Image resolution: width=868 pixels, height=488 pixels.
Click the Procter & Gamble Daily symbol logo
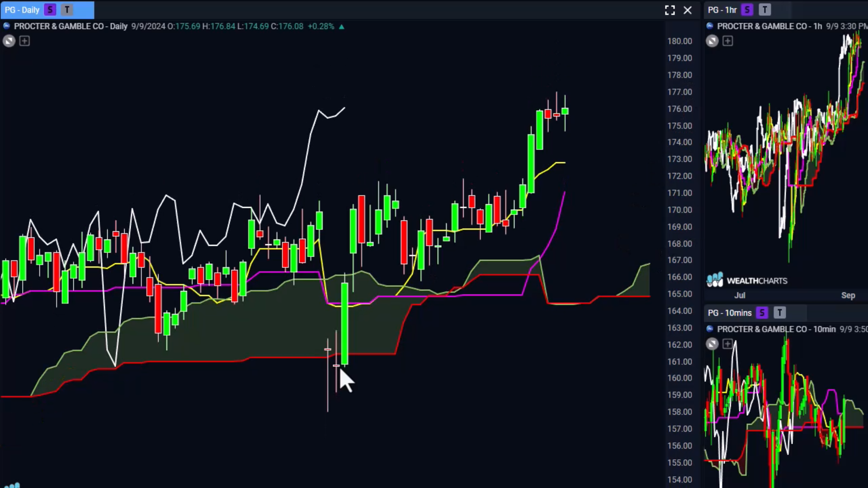pyautogui.click(x=7, y=26)
